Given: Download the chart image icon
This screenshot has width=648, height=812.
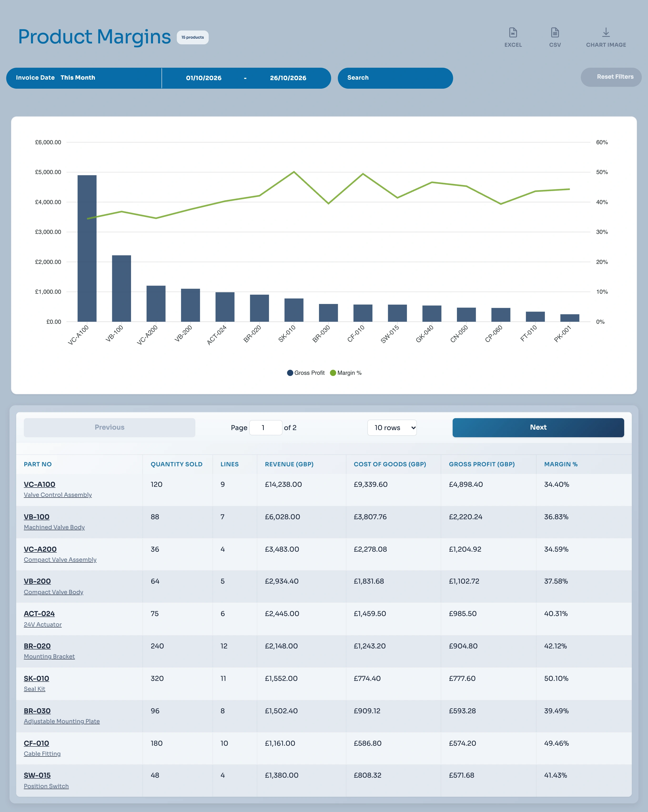Looking at the screenshot, I should (606, 37).
